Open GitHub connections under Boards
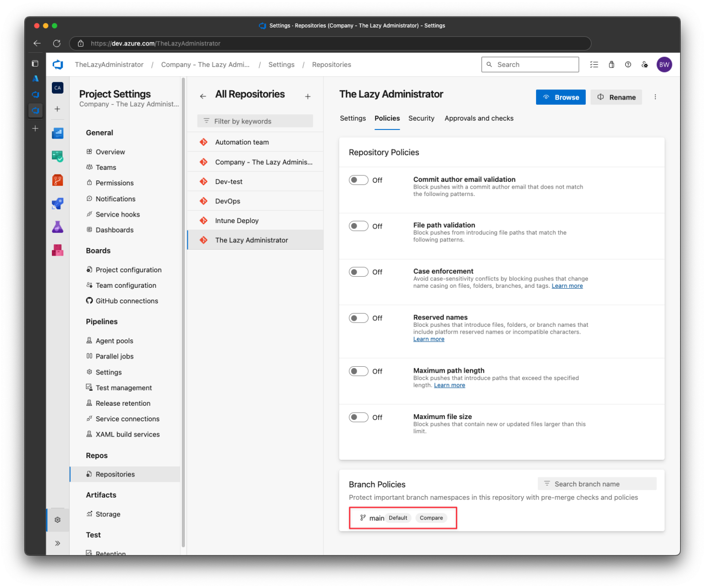 [x=125, y=301]
